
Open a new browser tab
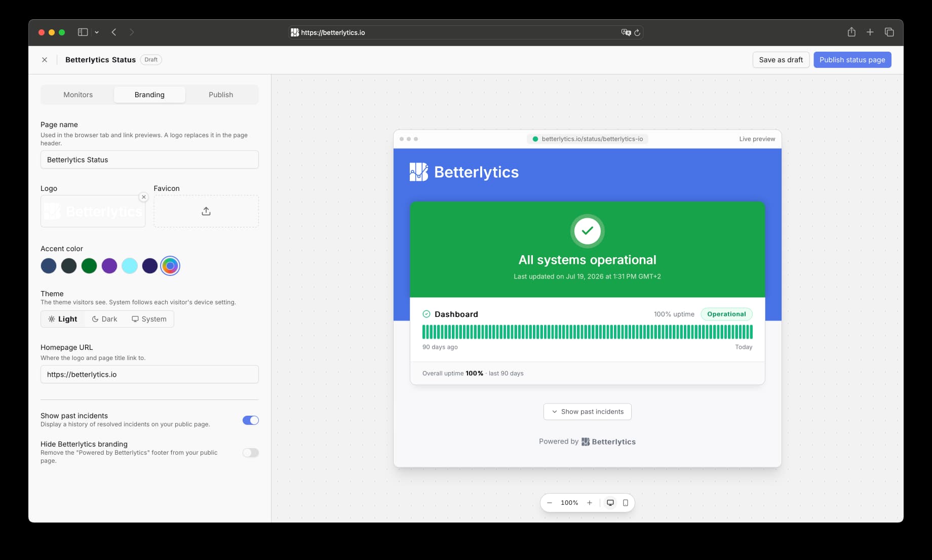(870, 32)
